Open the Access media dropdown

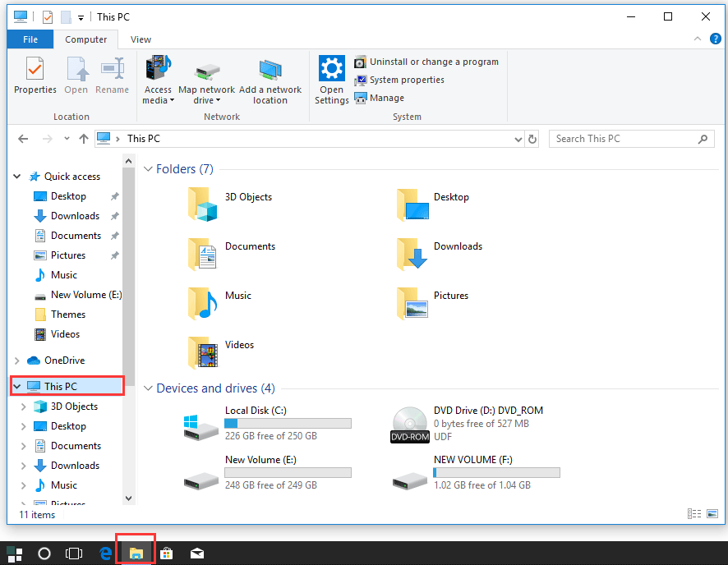pyautogui.click(x=158, y=80)
